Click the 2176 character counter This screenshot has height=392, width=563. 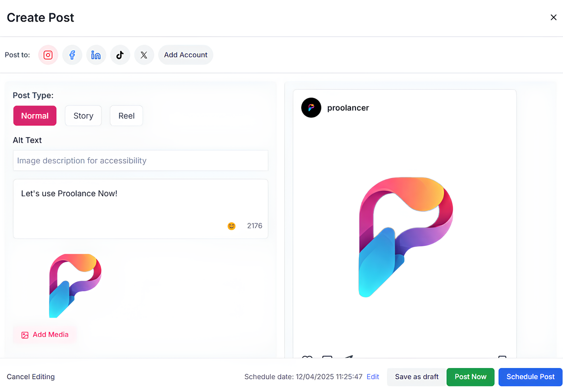point(255,225)
